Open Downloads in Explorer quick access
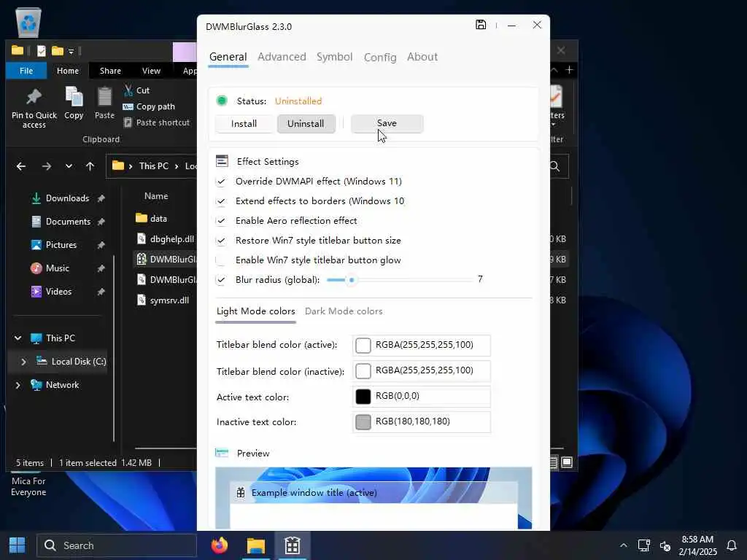This screenshot has width=747, height=560. [67, 198]
